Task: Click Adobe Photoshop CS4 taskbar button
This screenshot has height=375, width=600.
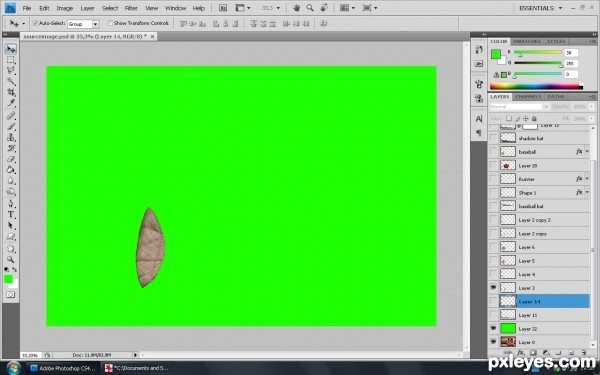Action: [63, 368]
